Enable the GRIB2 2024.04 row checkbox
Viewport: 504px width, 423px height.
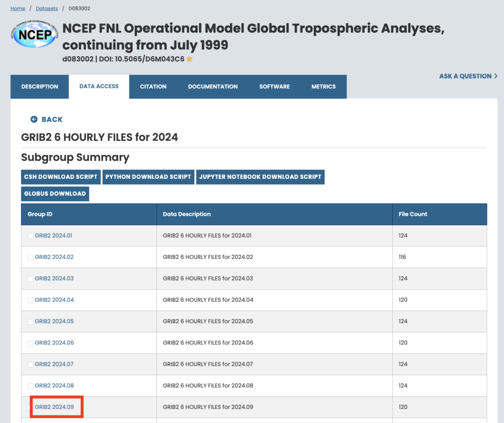pos(31,300)
